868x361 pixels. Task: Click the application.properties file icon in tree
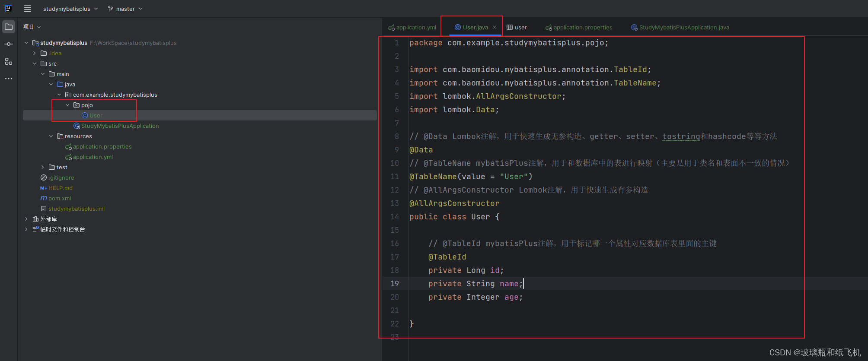tap(68, 147)
